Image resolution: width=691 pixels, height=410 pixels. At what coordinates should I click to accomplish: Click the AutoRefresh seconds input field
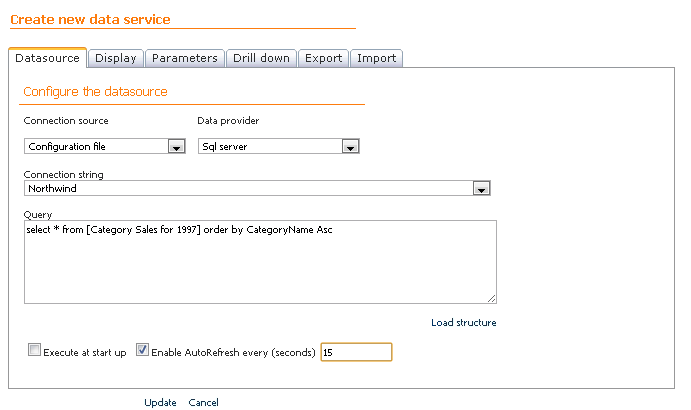(356, 352)
